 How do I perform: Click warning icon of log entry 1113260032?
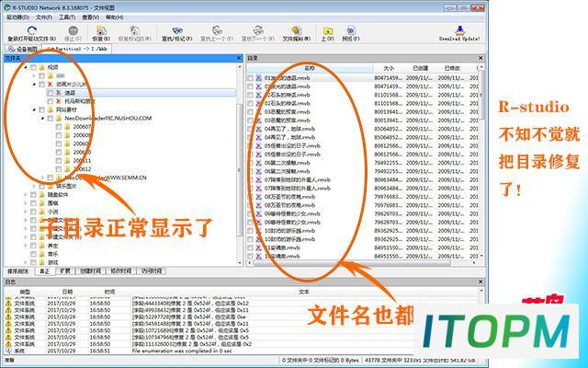(8, 344)
